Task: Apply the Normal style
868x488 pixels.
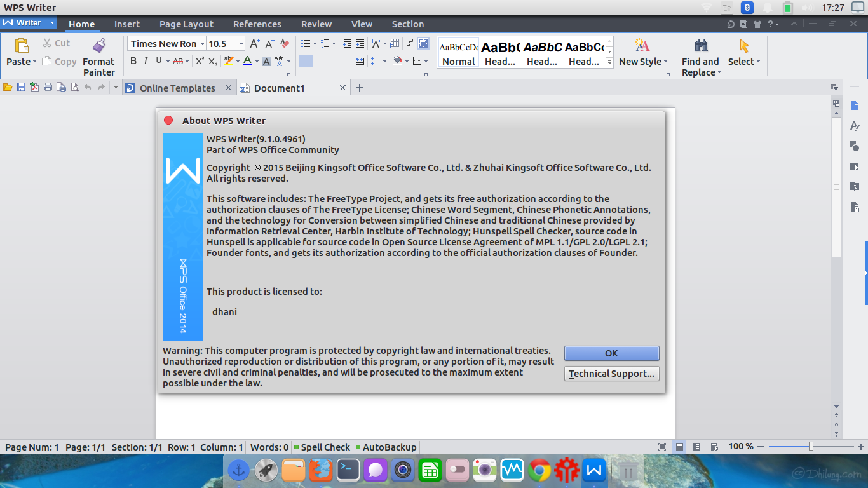Action: [458, 53]
